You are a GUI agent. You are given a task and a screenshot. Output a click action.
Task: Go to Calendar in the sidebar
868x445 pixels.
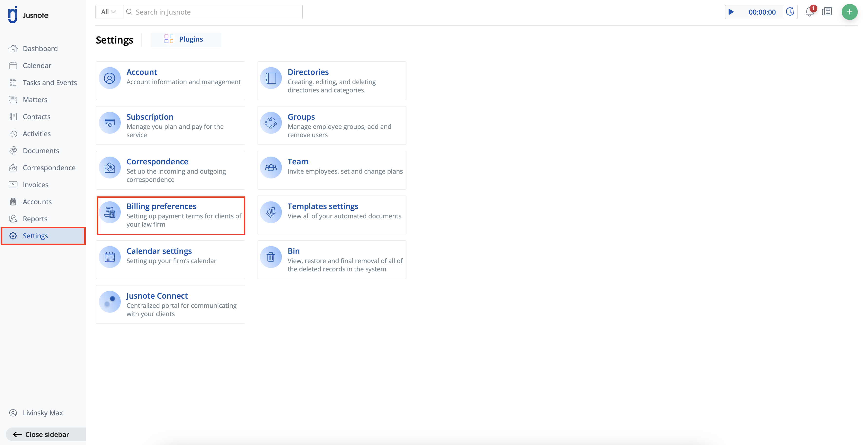pos(37,66)
